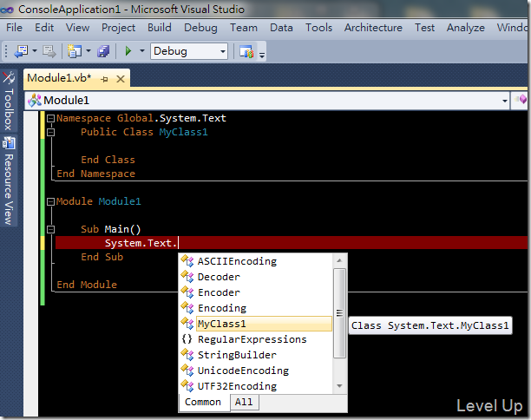Open the Tools menu
Image resolution: width=531 pixels, height=420 pixels.
(x=318, y=28)
